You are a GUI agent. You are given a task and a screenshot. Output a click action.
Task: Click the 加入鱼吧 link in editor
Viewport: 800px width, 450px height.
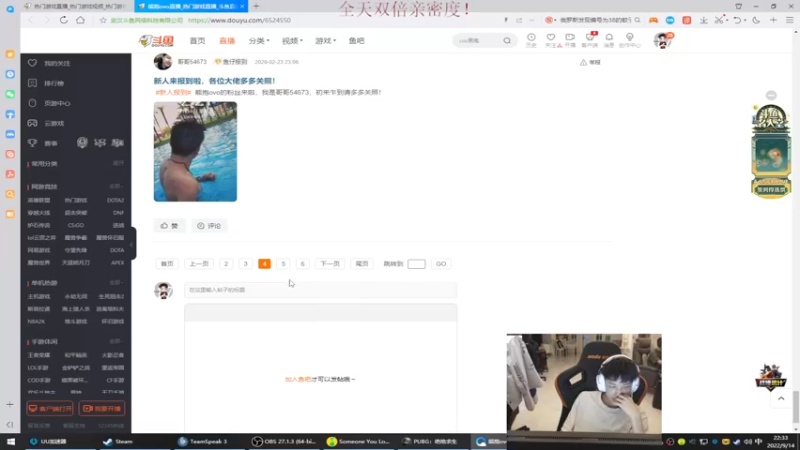(x=298, y=379)
